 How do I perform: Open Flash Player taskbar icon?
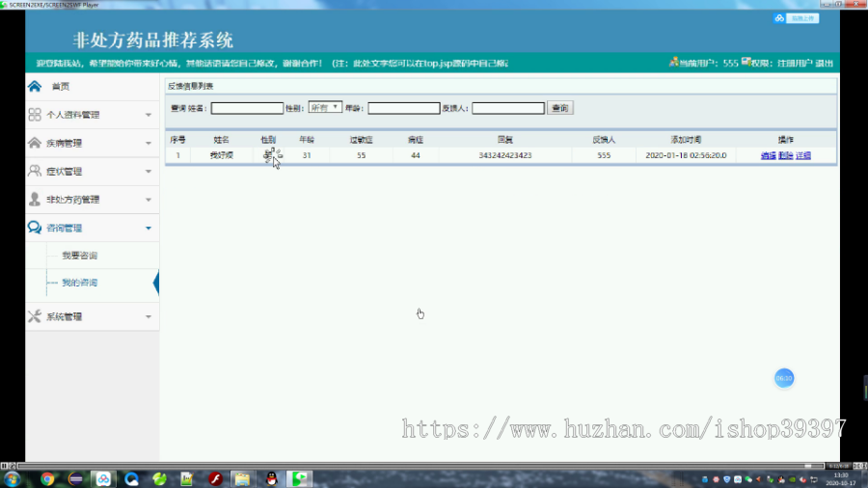215,479
